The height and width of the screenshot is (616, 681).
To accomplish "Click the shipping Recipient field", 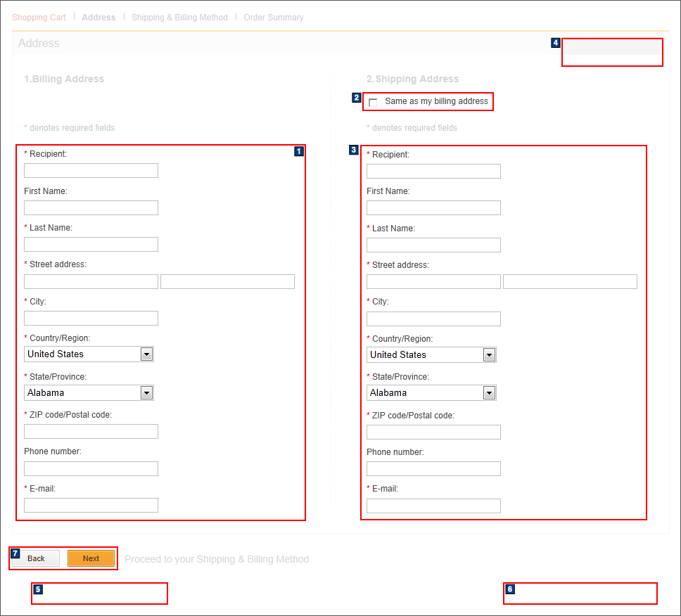I will click(433, 171).
